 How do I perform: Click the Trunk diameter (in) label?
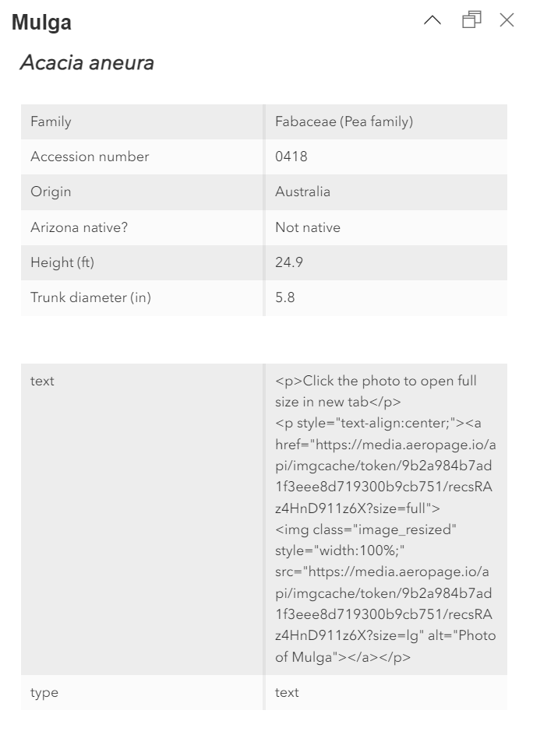tap(86, 297)
